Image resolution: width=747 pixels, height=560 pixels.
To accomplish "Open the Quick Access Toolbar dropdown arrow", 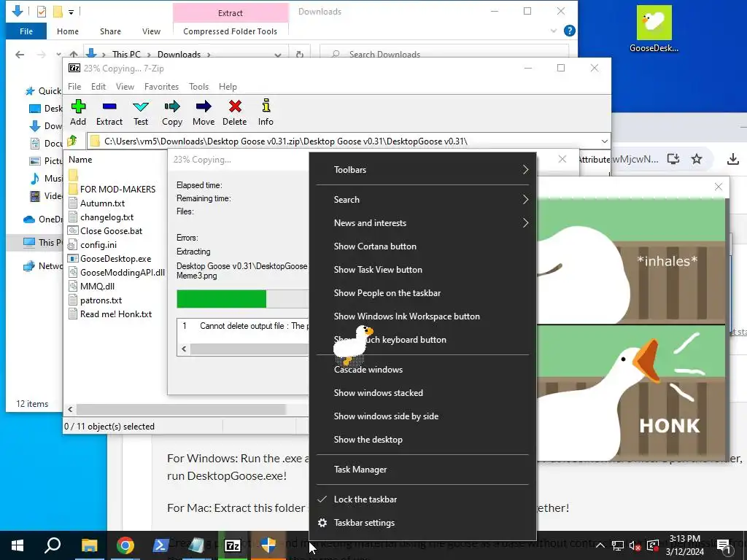I will [x=71, y=12].
